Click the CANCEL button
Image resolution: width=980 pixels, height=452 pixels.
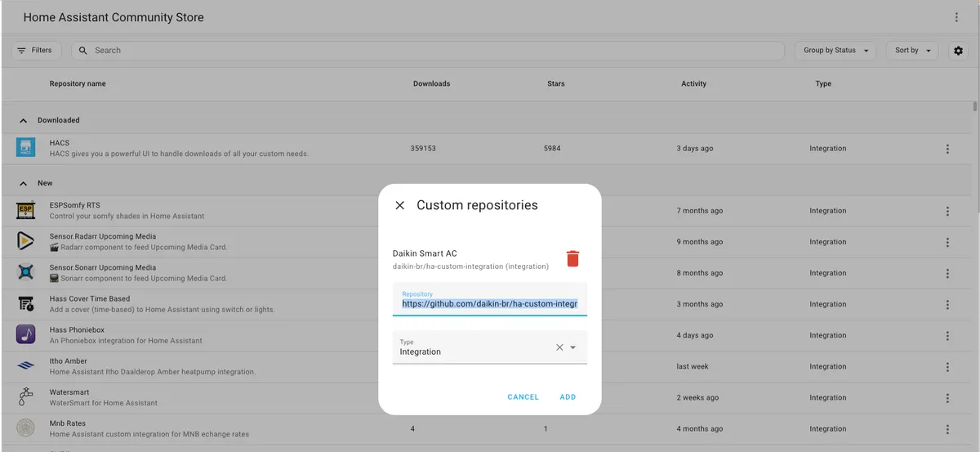coord(523,397)
